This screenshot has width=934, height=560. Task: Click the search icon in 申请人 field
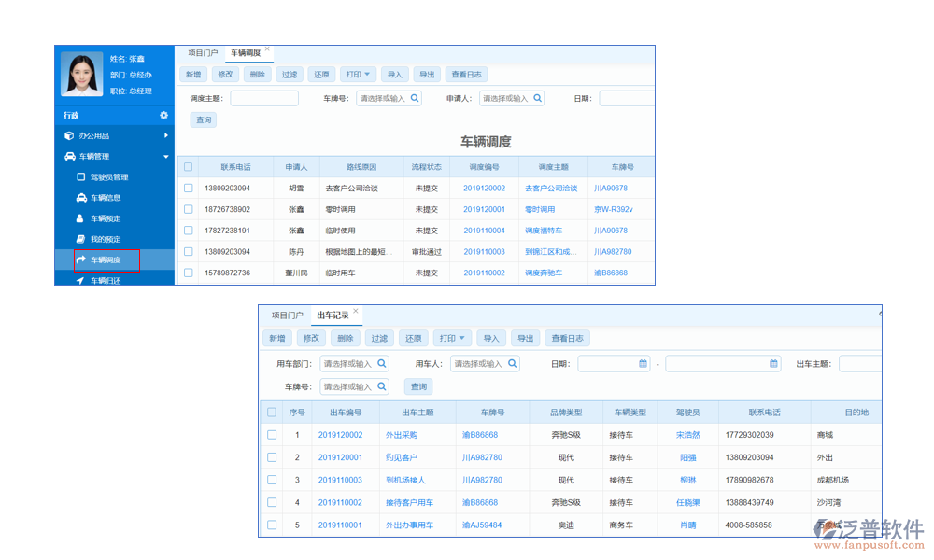tap(537, 98)
